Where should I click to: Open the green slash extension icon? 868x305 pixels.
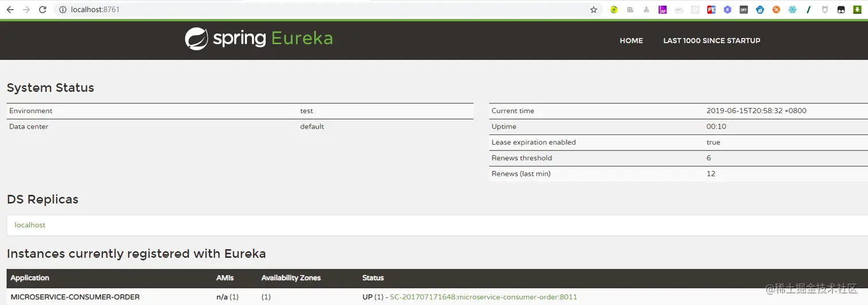tap(808, 10)
